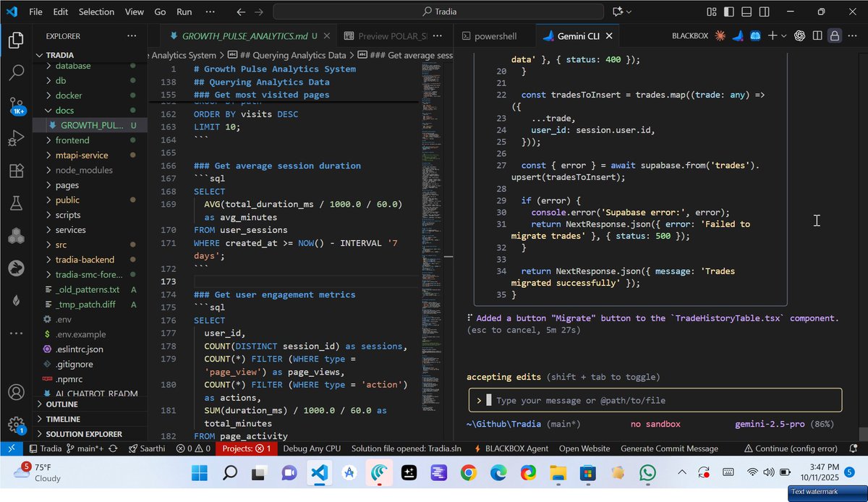Go back with the left arrow
The width and height of the screenshot is (868, 502).
click(x=241, y=12)
